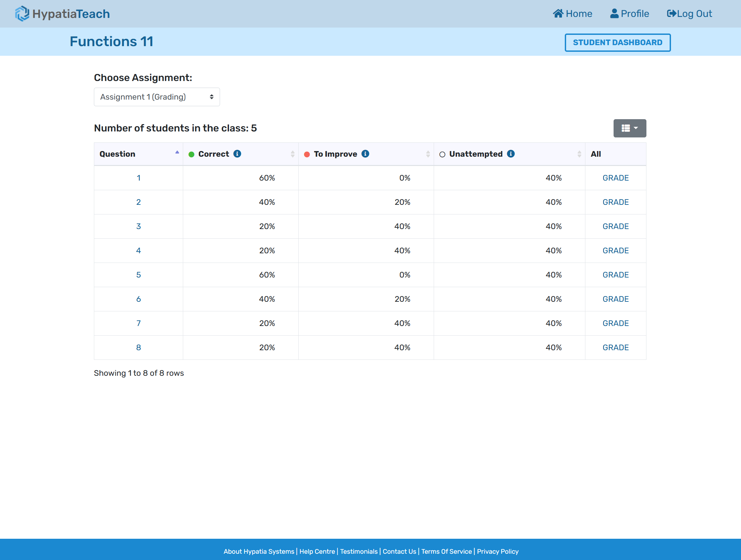This screenshot has height=560, width=741.
Task: Open Testimonials footer link
Action: [x=359, y=551]
